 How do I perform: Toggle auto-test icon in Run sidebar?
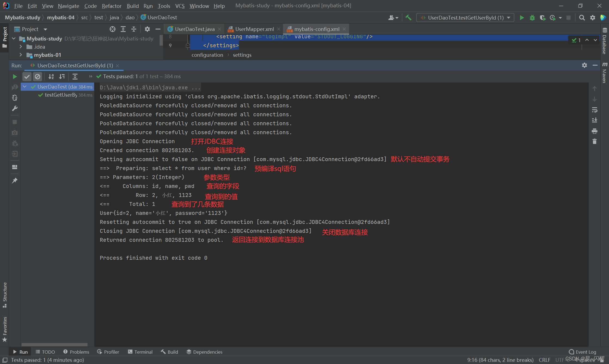tap(15, 98)
